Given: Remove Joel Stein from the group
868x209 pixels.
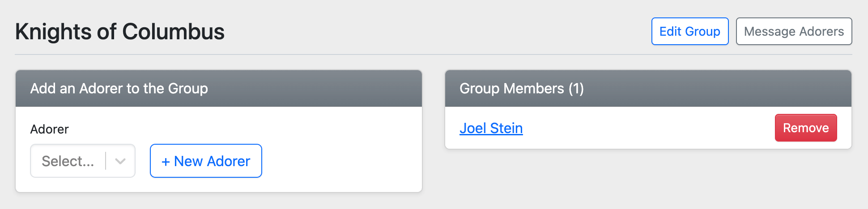Looking at the screenshot, I should 805,128.
